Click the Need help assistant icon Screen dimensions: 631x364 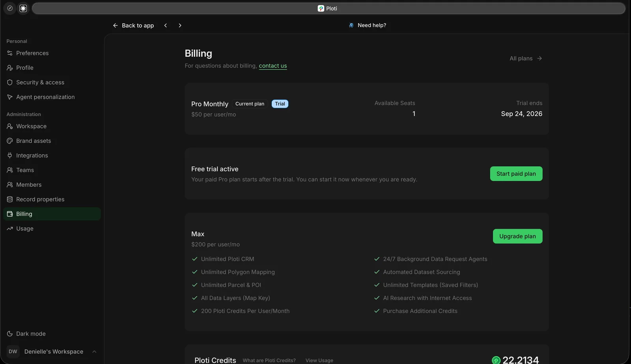351,25
